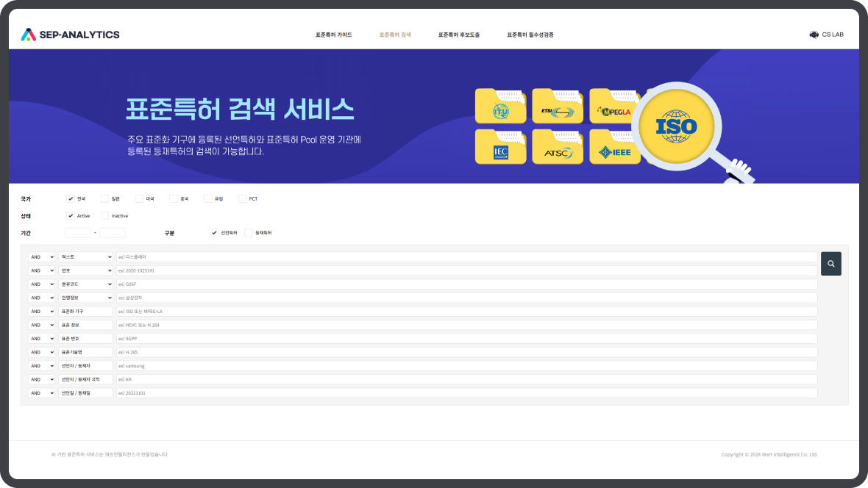Click the 'ex) 20221101' date input
868x488 pixels.
point(466,393)
